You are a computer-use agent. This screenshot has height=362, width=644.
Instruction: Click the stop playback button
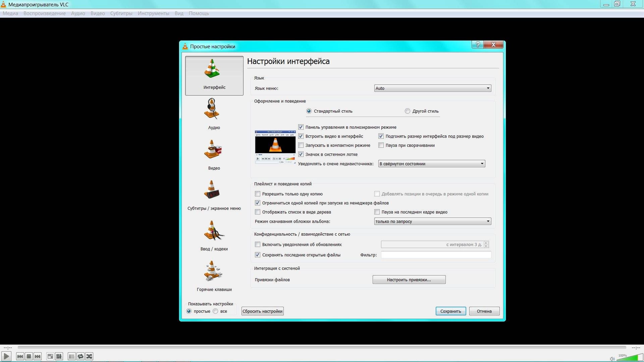[29, 356]
